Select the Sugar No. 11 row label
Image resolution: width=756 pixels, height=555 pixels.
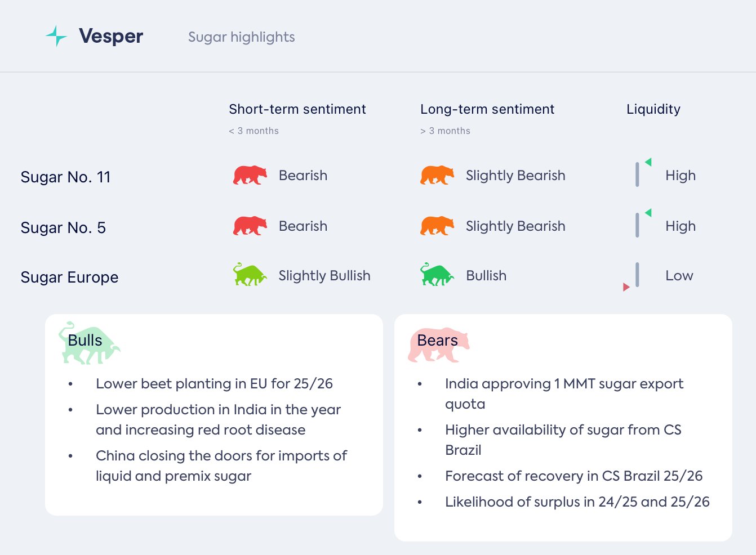coord(65,177)
